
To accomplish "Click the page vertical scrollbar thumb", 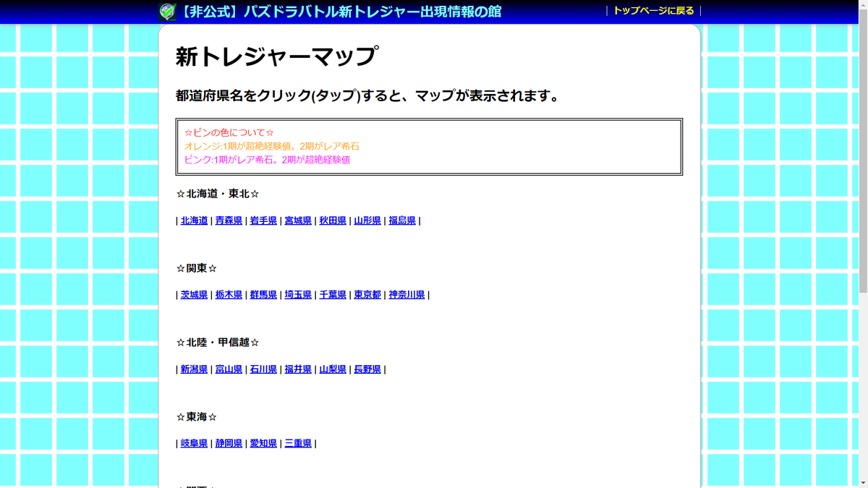I will pyautogui.click(x=863, y=152).
